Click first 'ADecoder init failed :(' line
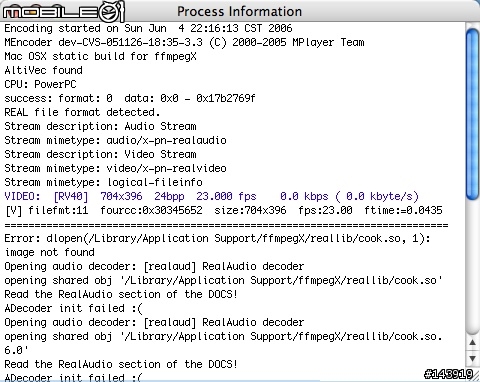 (73, 308)
